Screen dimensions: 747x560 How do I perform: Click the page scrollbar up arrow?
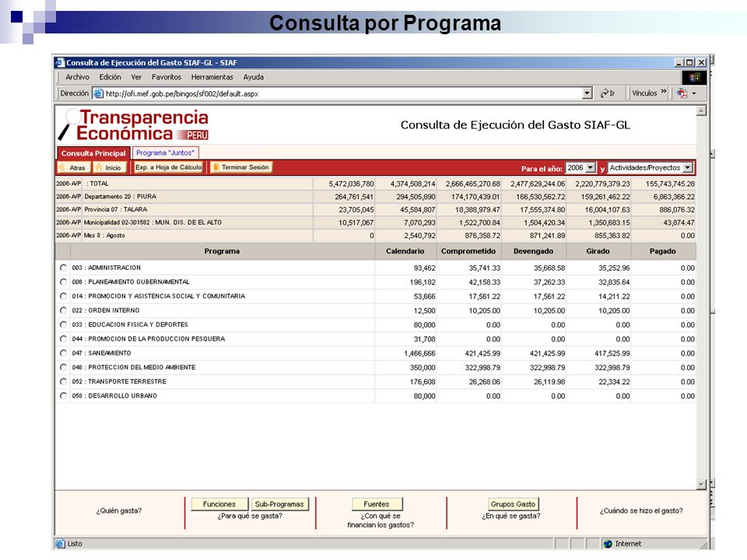click(701, 111)
